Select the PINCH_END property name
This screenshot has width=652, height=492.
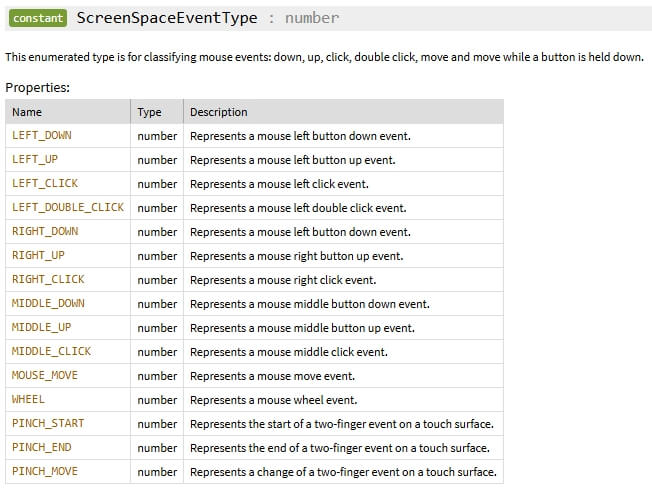[42, 447]
